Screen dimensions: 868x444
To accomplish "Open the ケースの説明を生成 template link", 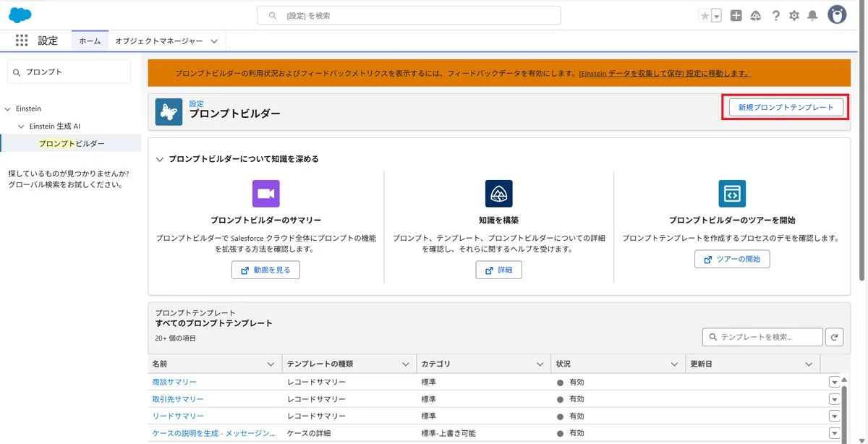I will click(213, 433).
